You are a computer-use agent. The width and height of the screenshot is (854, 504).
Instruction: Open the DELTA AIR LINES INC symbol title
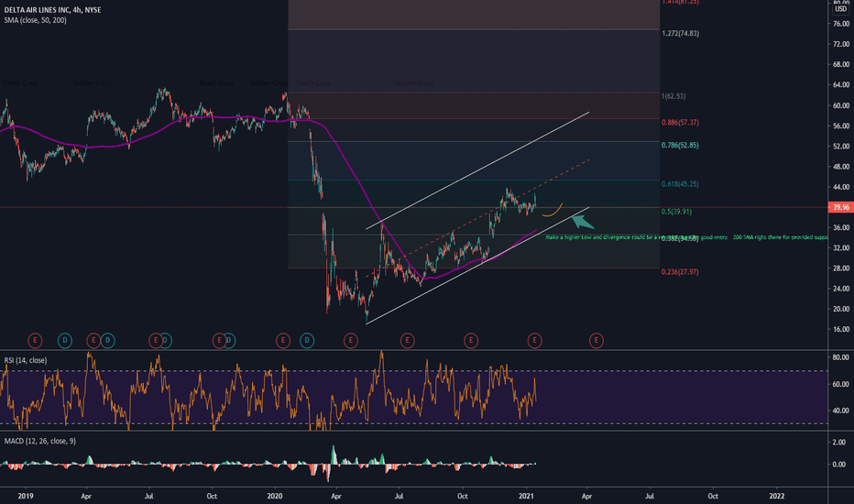tap(52, 10)
